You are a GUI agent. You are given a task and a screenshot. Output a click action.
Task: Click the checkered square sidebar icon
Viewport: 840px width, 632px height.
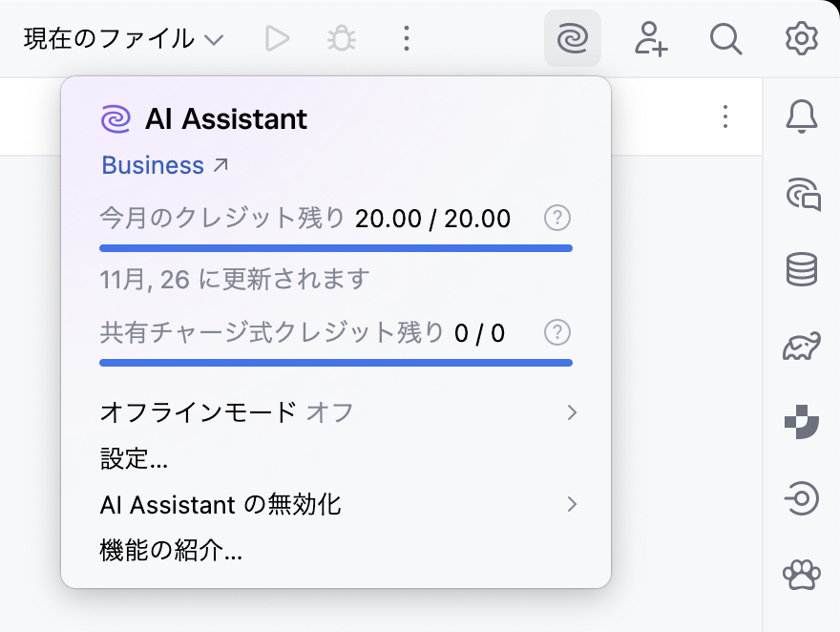pos(802,422)
